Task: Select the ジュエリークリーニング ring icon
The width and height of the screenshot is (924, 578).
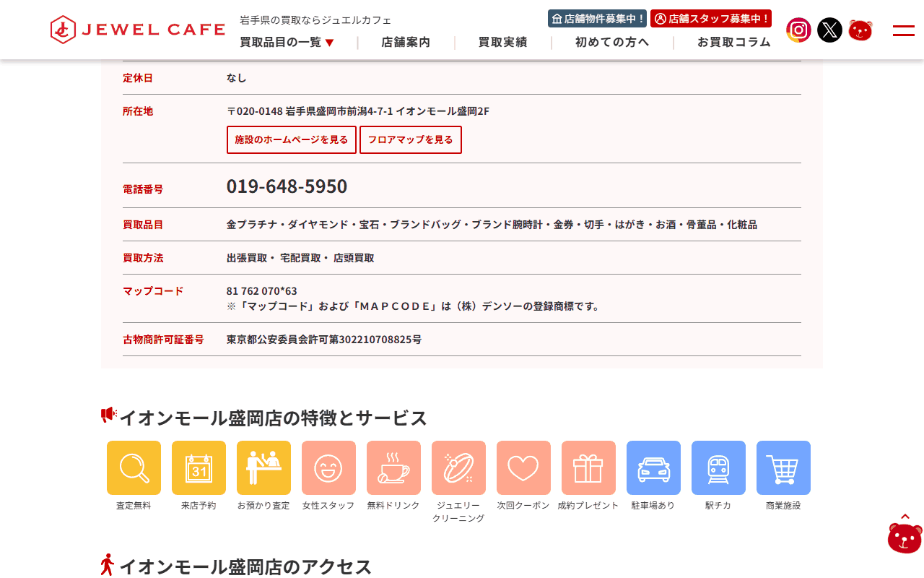Action: pos(458,468)
